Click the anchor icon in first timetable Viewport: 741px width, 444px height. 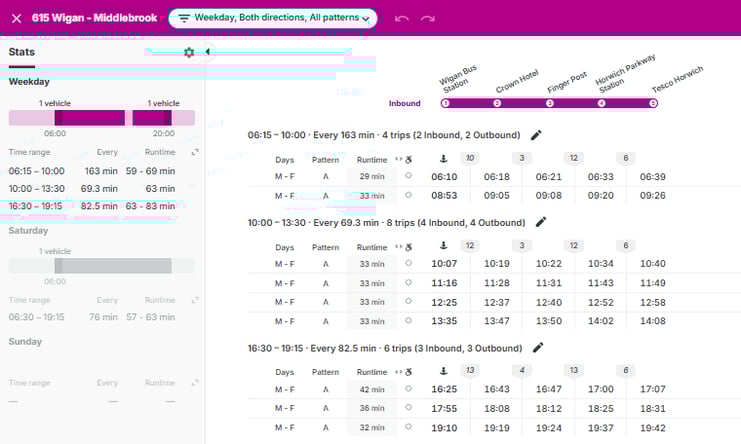coord(443,159)
